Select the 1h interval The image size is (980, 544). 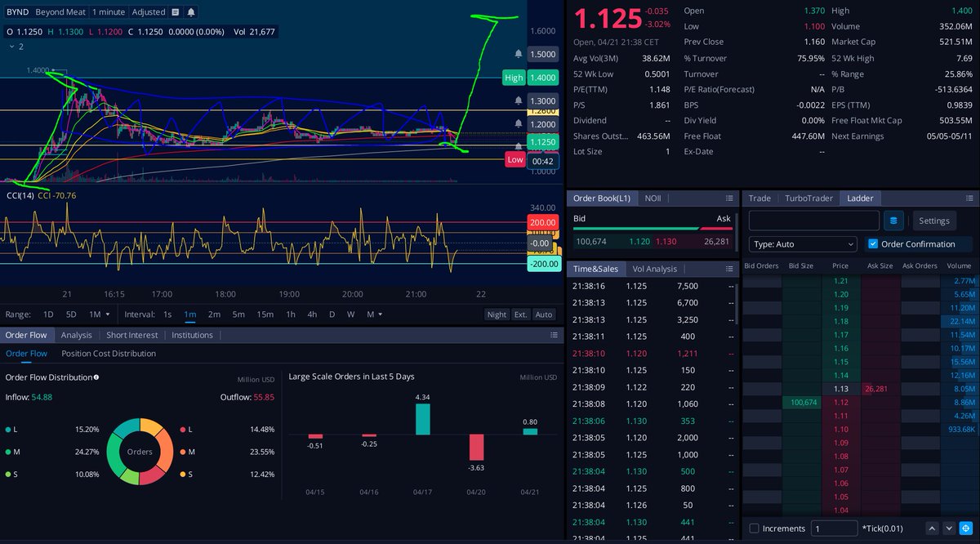291,314
